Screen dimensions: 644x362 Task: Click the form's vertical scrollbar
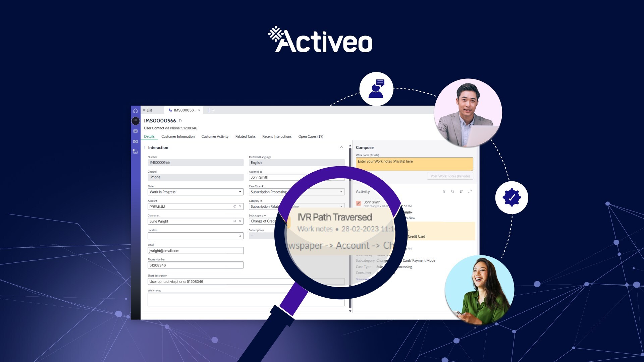(x=350, y=228)
